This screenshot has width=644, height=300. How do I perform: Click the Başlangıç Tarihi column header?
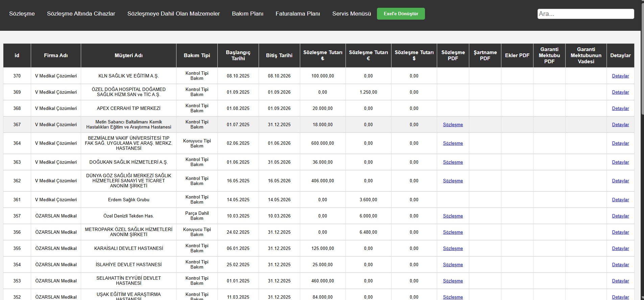point(238,55)
